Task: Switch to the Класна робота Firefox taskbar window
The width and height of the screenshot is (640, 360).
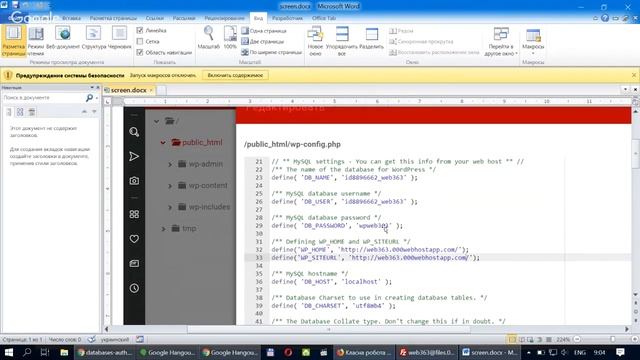Action: tap(364, 352)
